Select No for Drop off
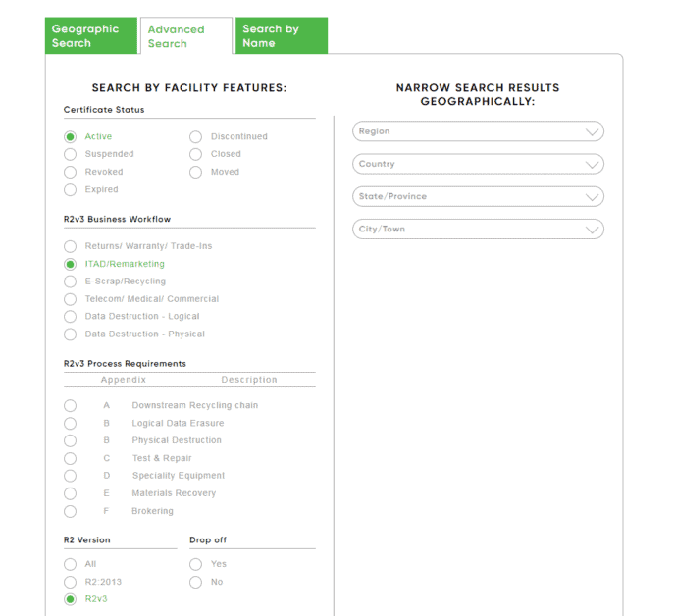The width and height of the screenshot is (675, 616). 196,582
